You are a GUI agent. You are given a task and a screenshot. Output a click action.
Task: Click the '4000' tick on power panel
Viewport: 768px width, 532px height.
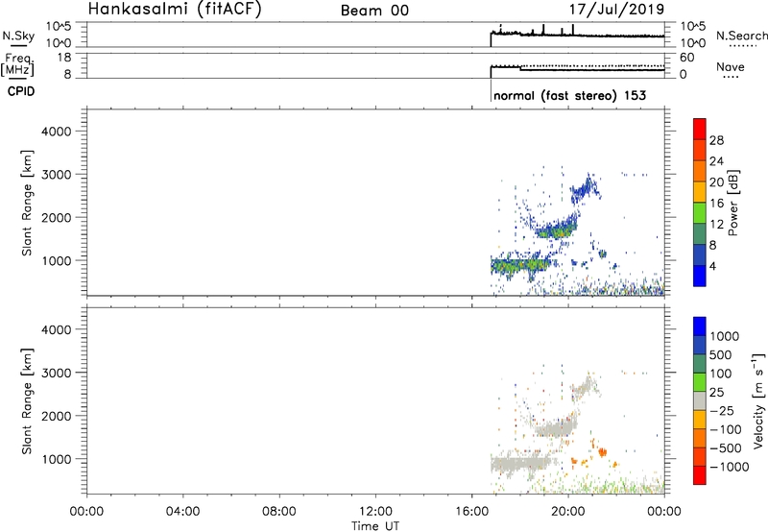tap(57, 132)
